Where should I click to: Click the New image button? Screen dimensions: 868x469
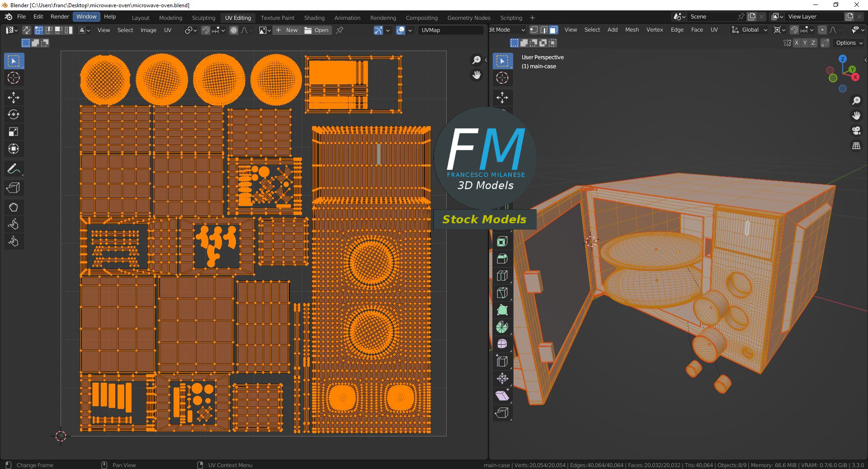[288, 30]
